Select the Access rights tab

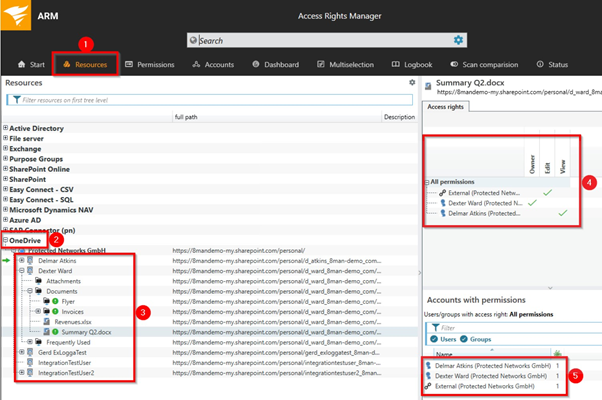tap(445, 107)
